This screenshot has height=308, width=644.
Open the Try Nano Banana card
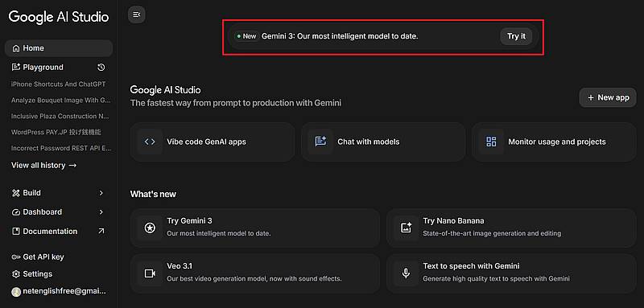coord(511,228)
